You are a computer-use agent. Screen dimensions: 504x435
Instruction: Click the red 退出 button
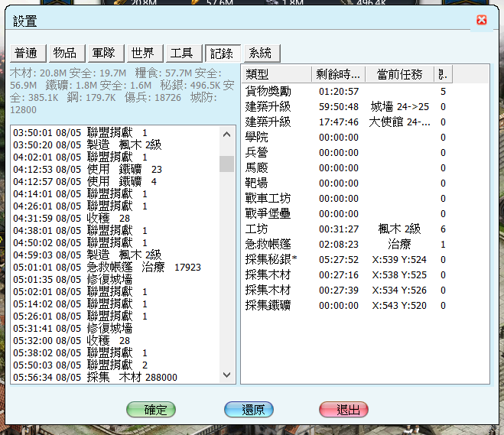(343, 410)
